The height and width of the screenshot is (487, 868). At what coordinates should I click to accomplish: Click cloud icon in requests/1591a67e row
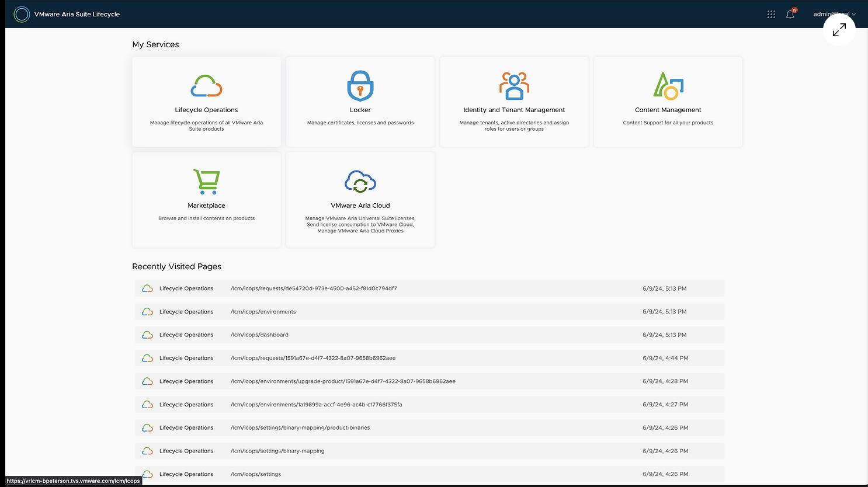pos(148,358)
